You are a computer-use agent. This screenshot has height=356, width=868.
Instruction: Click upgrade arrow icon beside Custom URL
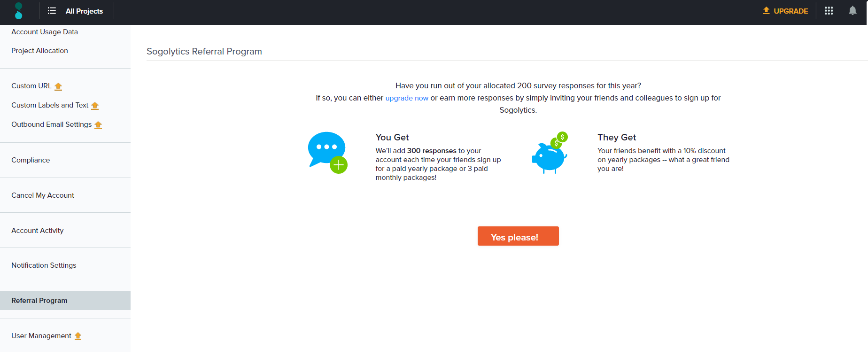(58, 86)
